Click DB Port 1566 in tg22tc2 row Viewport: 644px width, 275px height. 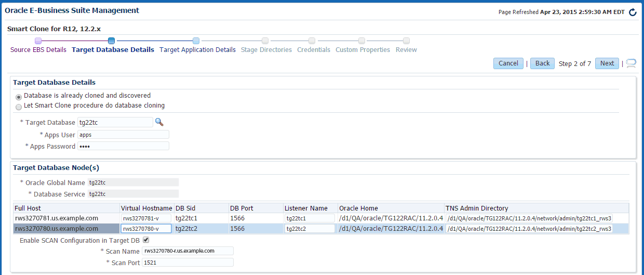coord(237,229)
